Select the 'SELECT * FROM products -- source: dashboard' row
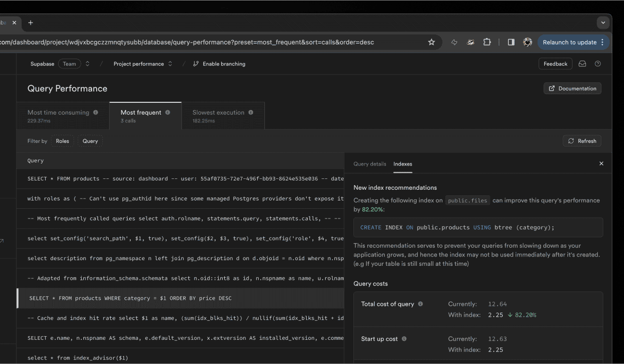The width and height of the screenshot is (624, 364). click(181, 178)
